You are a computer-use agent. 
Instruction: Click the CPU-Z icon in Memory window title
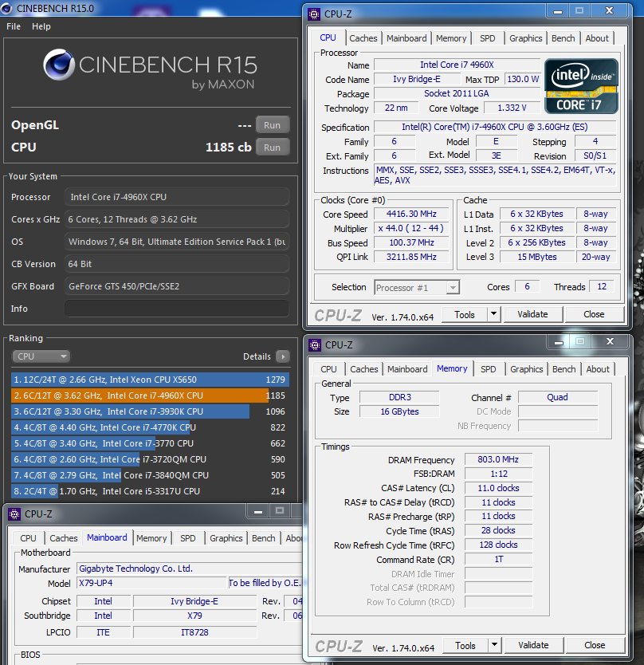click(315, 345)
